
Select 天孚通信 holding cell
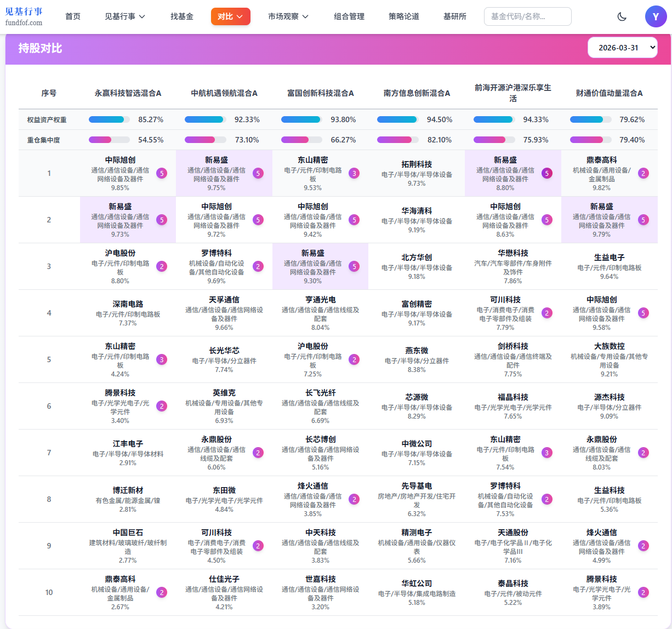tap(224, 313)
